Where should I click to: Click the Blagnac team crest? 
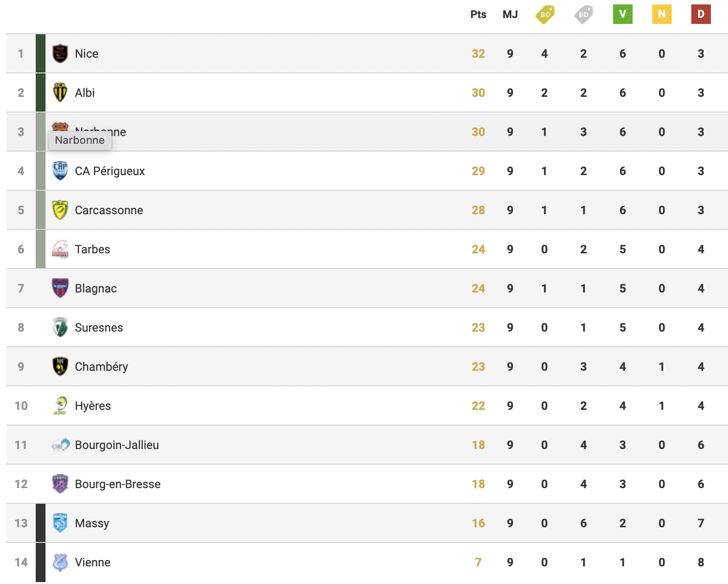tap(60, 288)
